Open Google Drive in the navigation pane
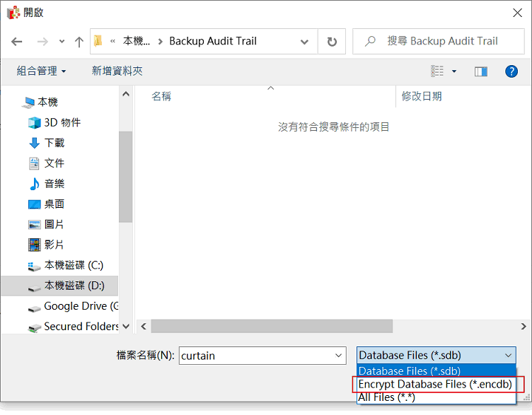532x415 pixels. click(x=79, y=306)
